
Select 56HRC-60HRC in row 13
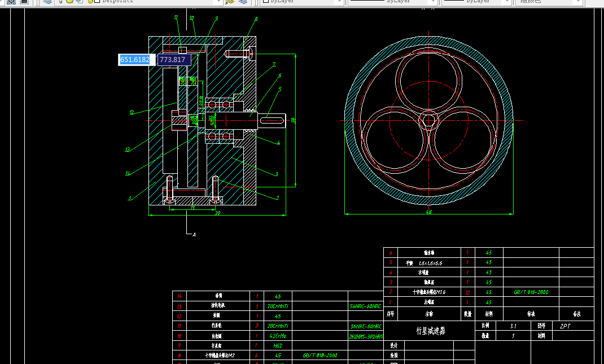[366, 306]
